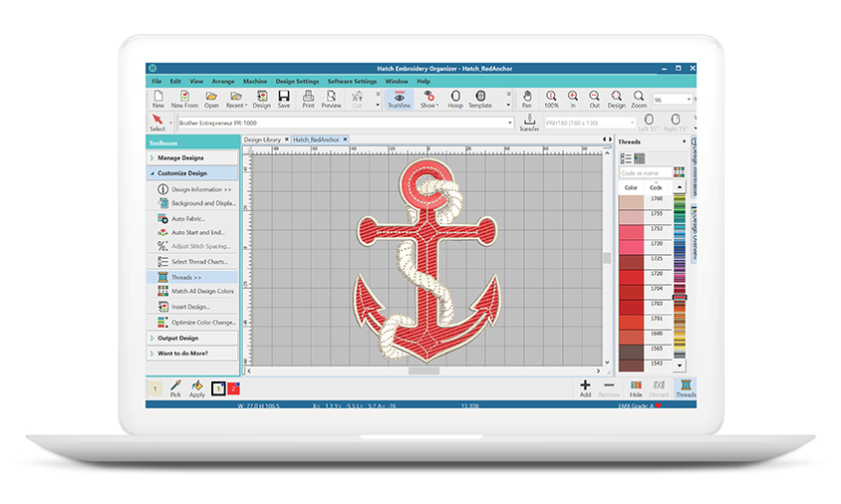Expand the Threads panel menu arrow

pyautogui.click(x=684, y=141)
